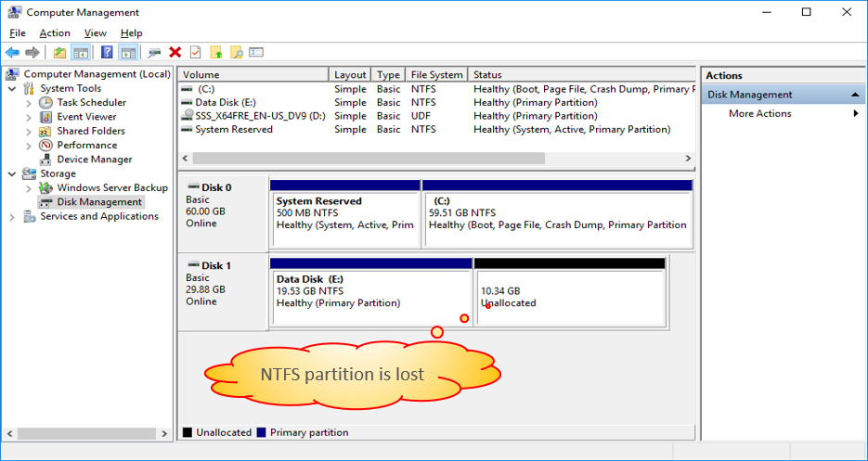The image size is (868, 461).
Task: Open the More Actions submenu arrow
Action: [856, 113]
